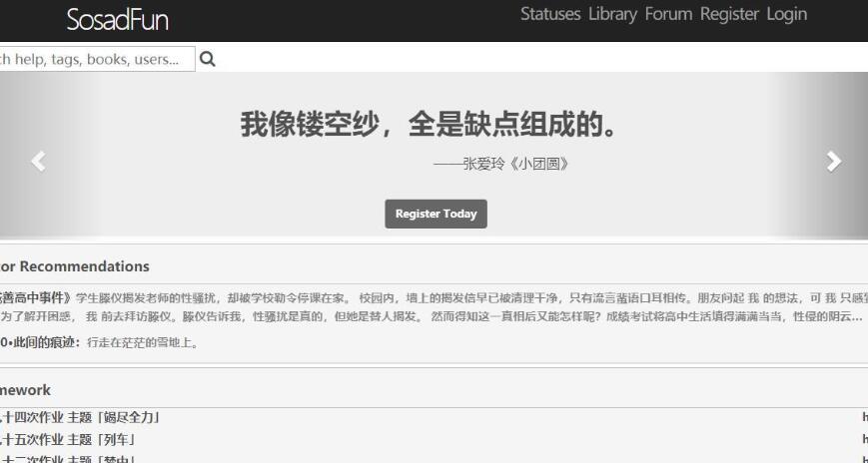This screenshot has height=463, width=868.
Task: Click the Login link
Action: 786,14
